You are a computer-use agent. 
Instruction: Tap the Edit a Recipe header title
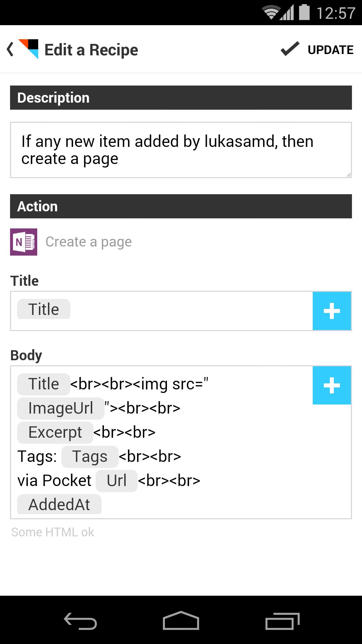coord(91,50)
